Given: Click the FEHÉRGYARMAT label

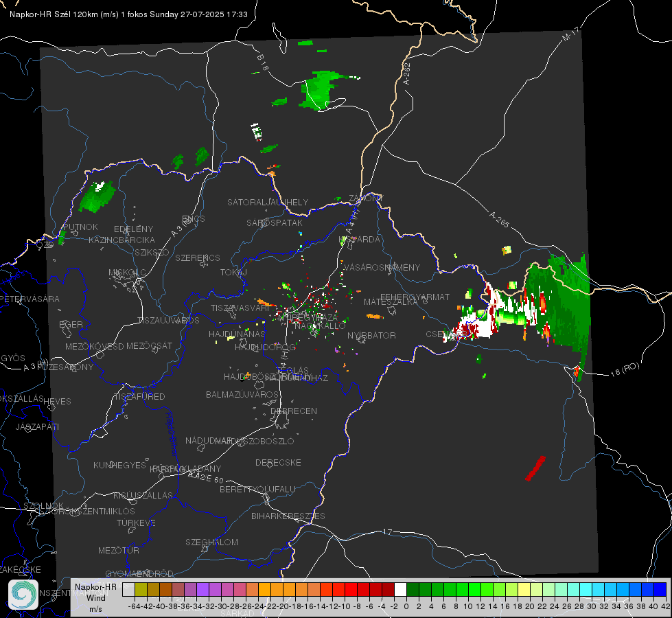Looking at the screenshot, I should 415,297.
